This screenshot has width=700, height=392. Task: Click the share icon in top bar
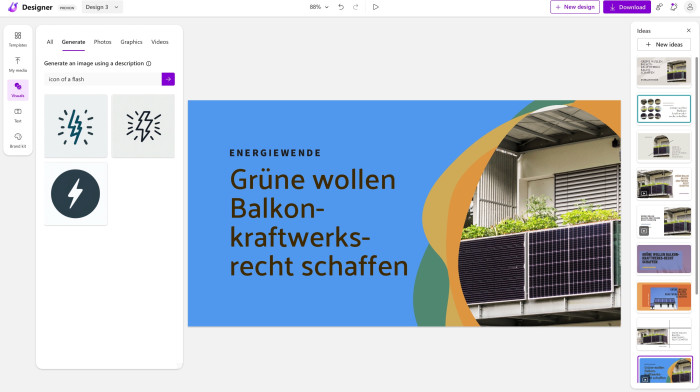[659, 7]
